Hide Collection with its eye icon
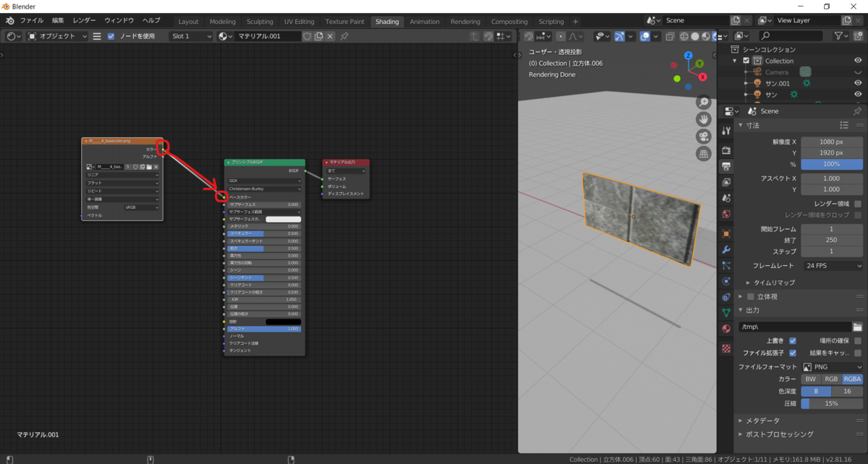The width and height of the screenshot is (868, 464). pyautogui.click(x=858, y=61)
